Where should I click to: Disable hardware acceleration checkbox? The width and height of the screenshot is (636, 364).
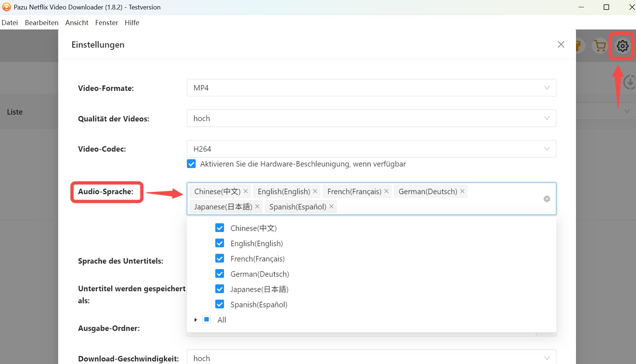(191, 164)
